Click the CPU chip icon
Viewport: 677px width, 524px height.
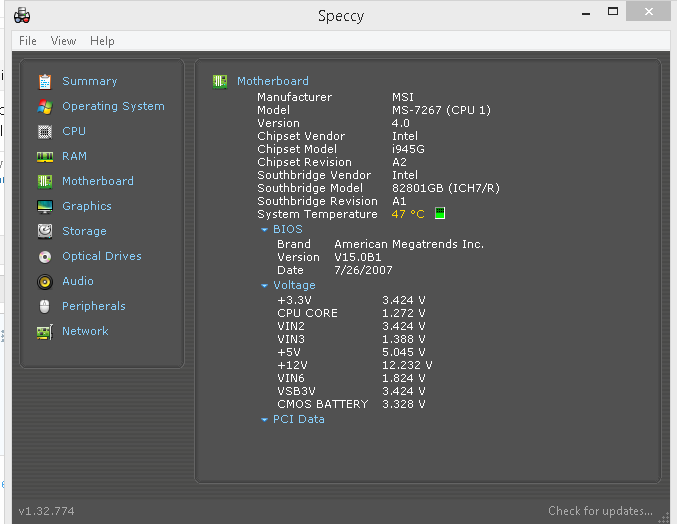point(44,131)
